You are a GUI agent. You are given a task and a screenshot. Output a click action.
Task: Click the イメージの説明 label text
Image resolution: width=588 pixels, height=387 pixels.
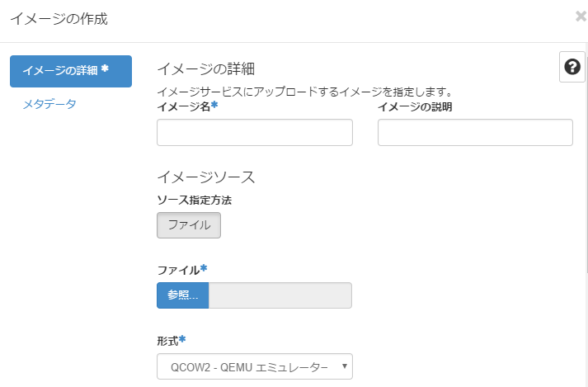point(415,106)
